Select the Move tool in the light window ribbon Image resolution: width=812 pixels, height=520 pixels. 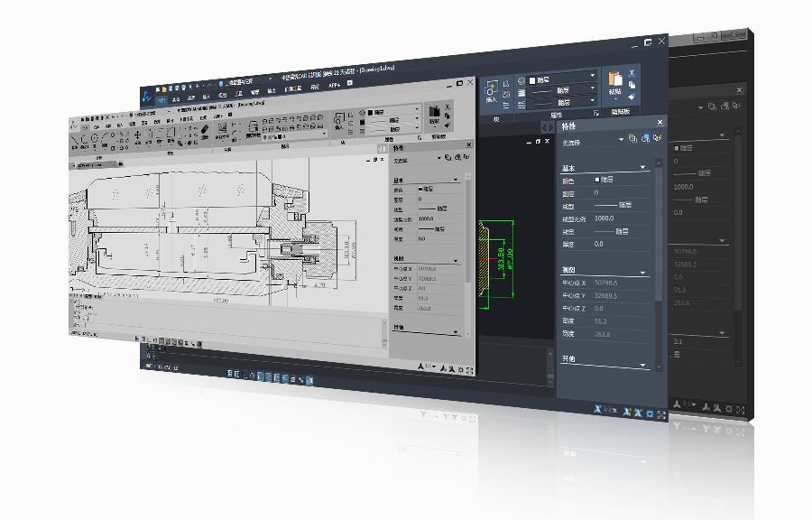tap(138, 135)
